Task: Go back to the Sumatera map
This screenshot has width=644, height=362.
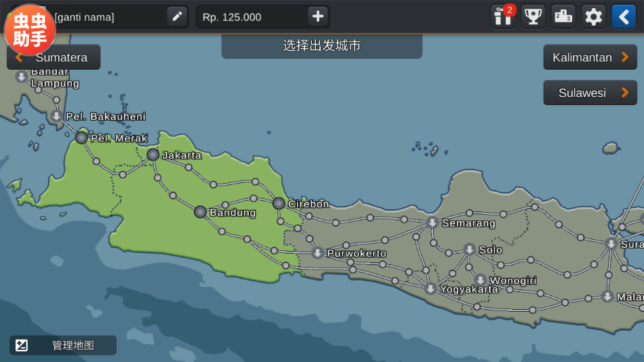Action: (54, 58)
